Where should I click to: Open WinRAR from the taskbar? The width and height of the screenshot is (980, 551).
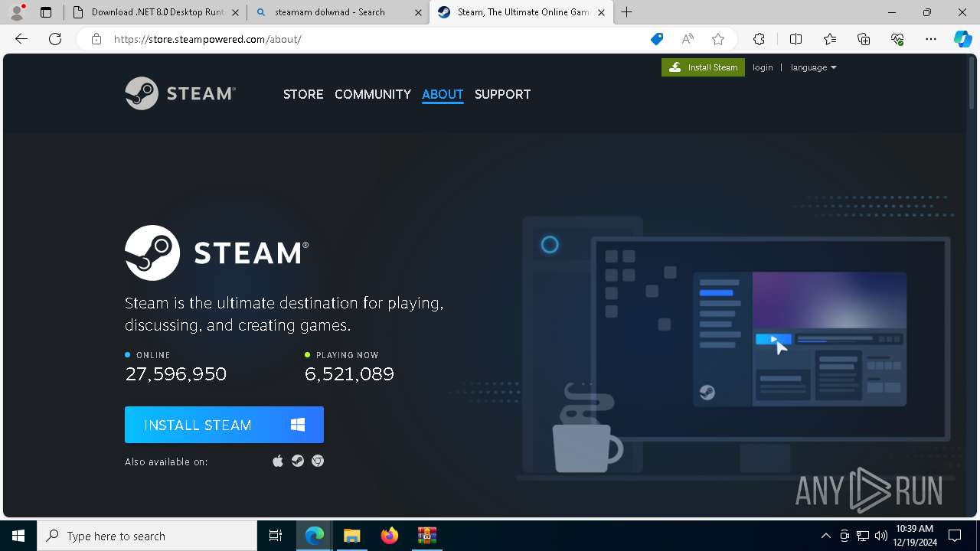coord(426,536)
